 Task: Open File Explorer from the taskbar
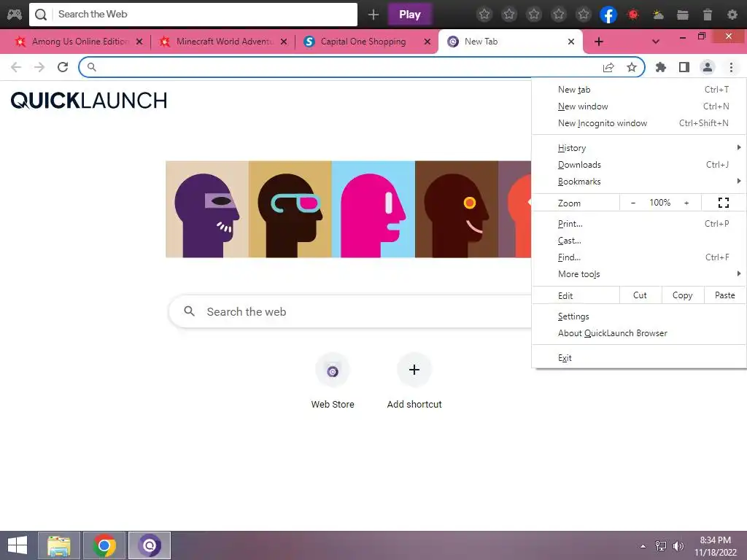point(59,545)
